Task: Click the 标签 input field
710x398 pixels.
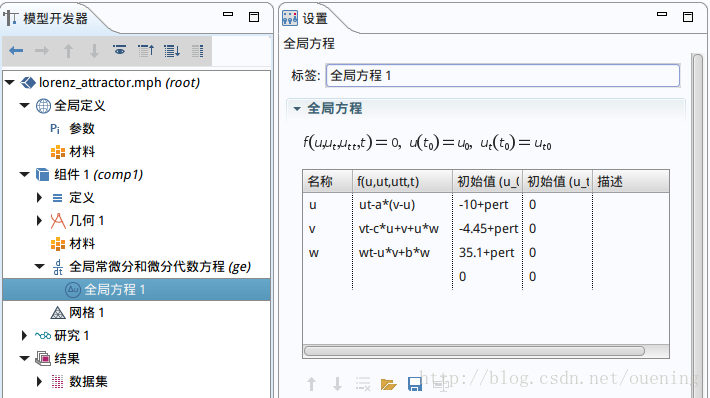Action: click(503, 76)
